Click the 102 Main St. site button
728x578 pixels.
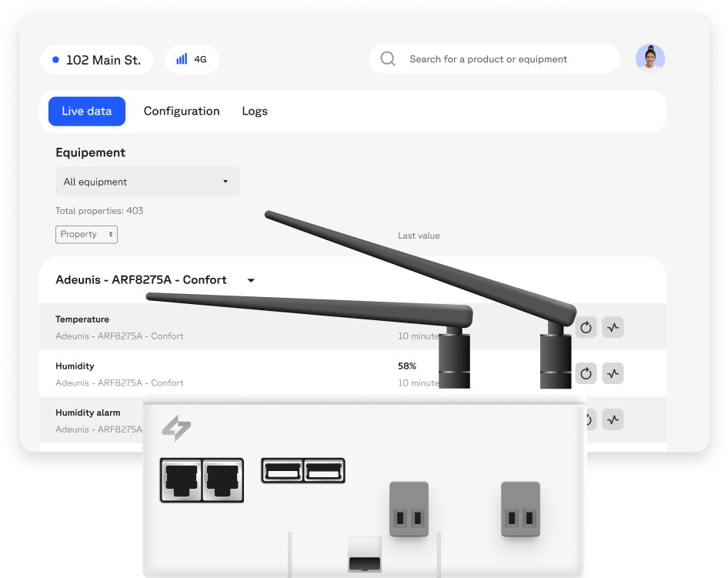[x=97, y=59]
